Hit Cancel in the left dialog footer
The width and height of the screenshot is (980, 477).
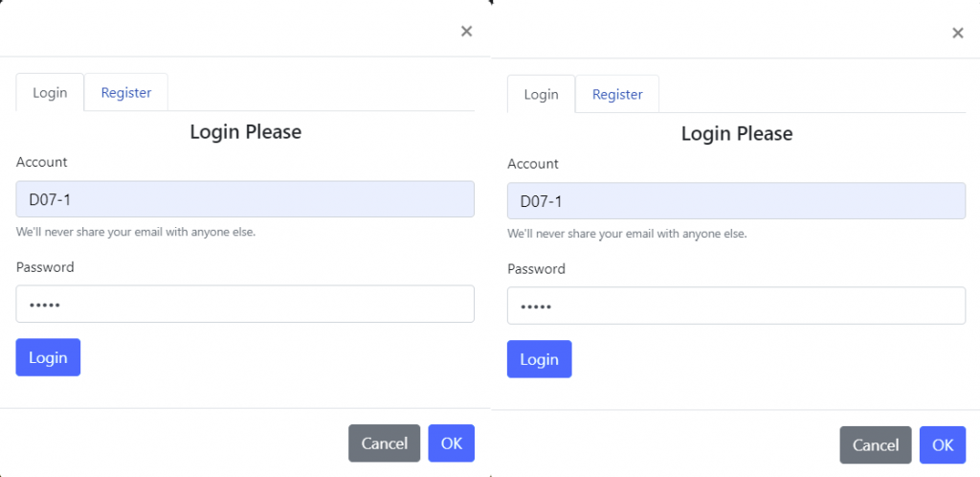click(x=384, y=443)
